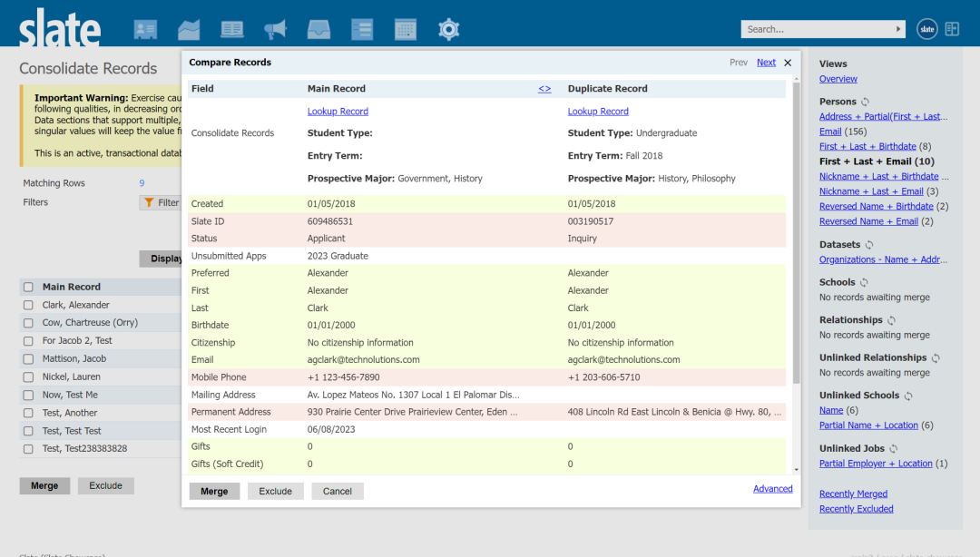
Task: Click Merge in the Compare Records dialog
Action: (214, 492)
